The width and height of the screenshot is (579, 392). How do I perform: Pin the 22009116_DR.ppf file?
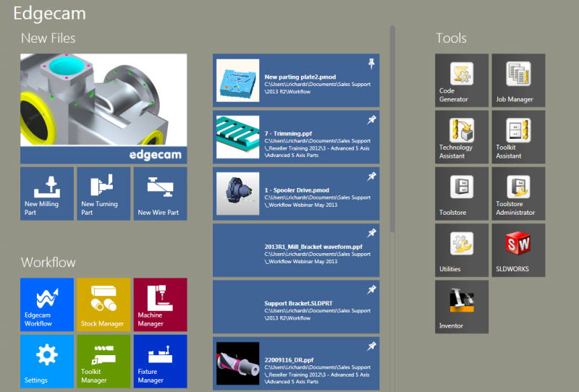coord(371,346)
